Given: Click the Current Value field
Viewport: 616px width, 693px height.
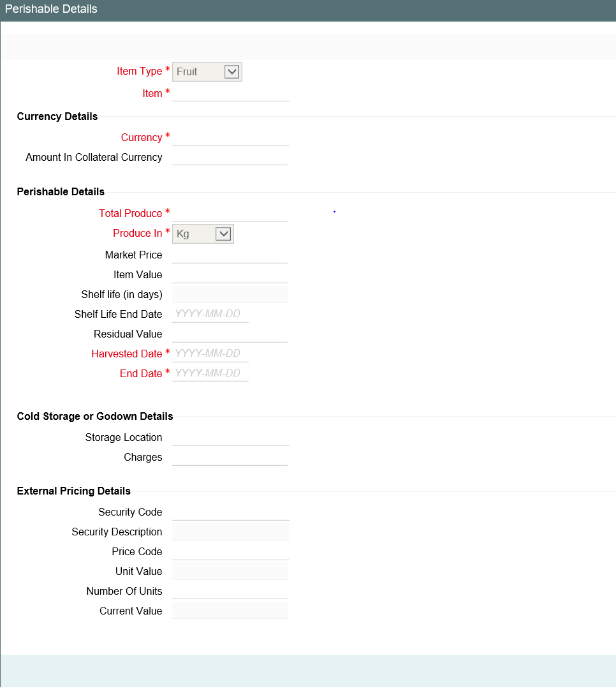Looking at the screenshot, I should point(230,611).
